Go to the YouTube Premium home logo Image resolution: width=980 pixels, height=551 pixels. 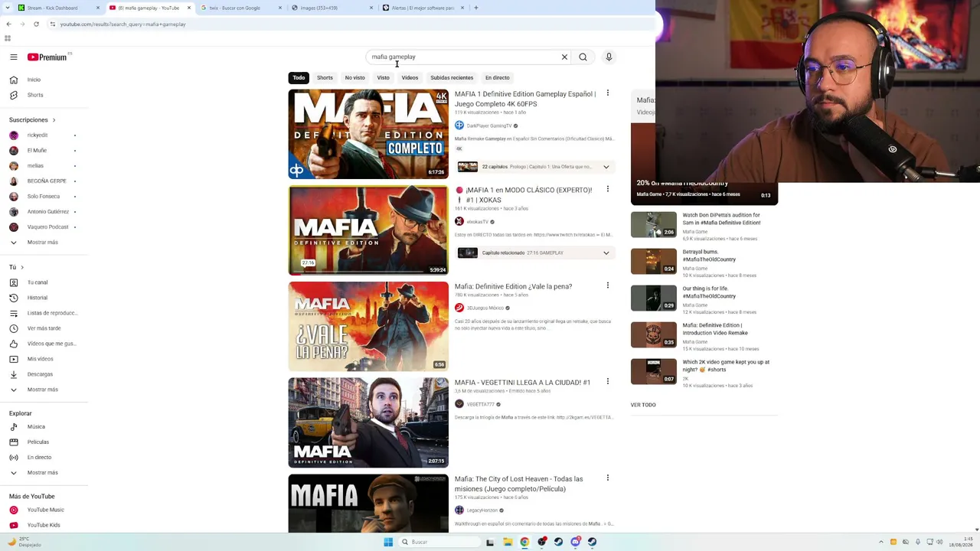point(47,57)
